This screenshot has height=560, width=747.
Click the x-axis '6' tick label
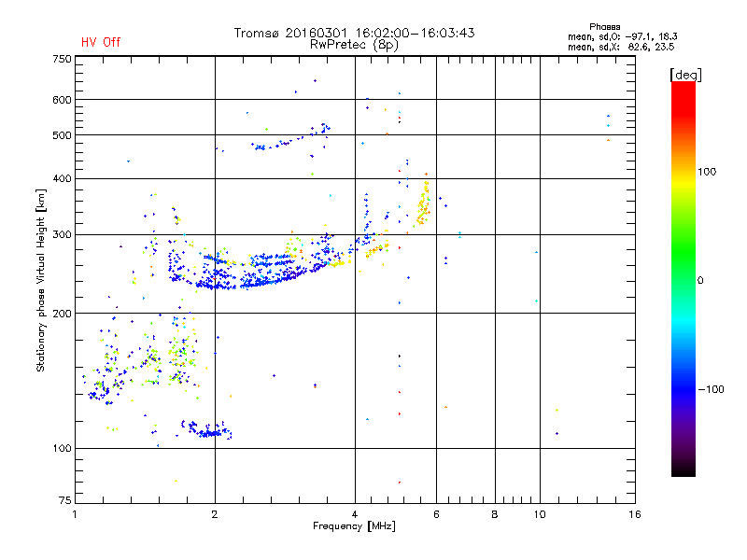point(436,514)
